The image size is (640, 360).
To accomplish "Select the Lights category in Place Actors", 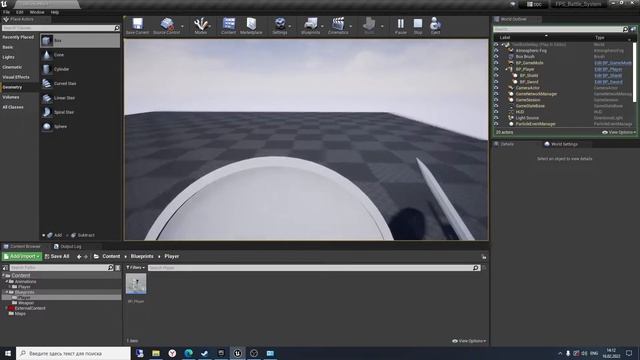I will [x=8, y=57].
